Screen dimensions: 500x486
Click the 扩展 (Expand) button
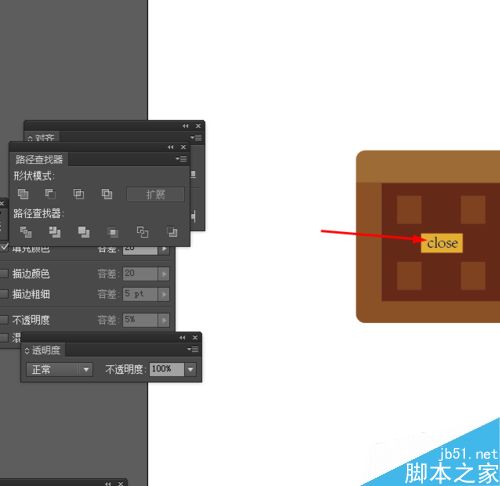[155, 194]
